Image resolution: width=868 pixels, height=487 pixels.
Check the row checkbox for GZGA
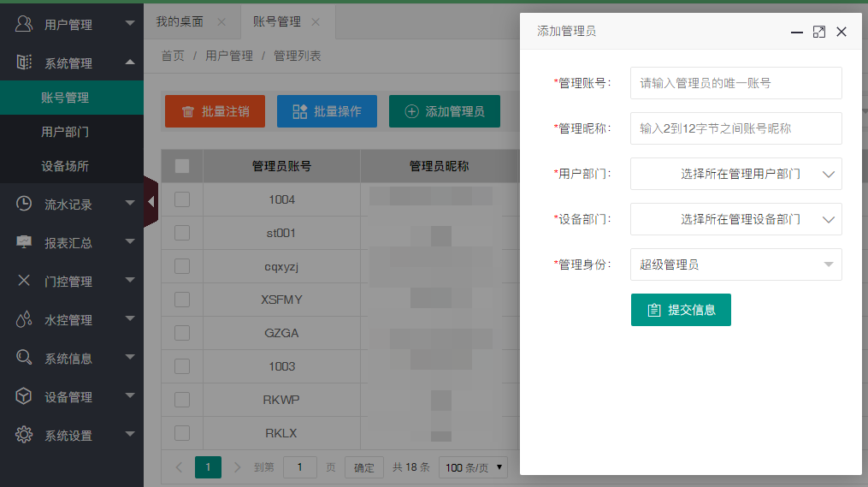tap(182, 333)
